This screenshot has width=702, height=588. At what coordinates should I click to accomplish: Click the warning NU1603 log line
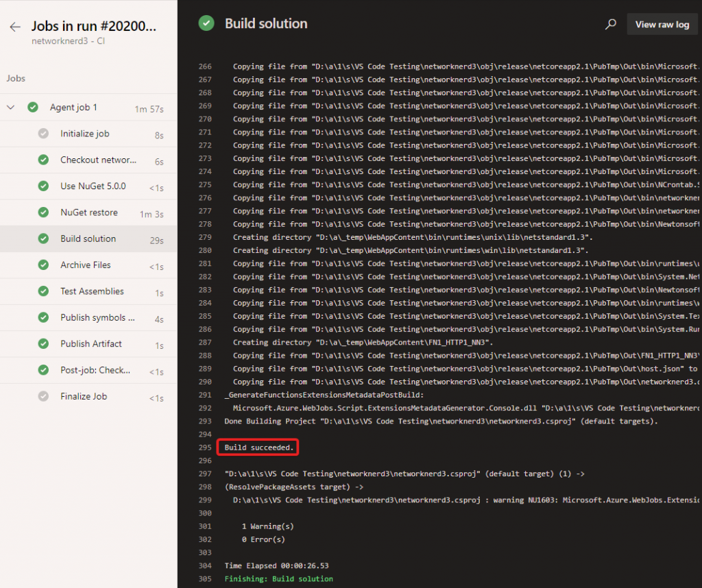465,500
